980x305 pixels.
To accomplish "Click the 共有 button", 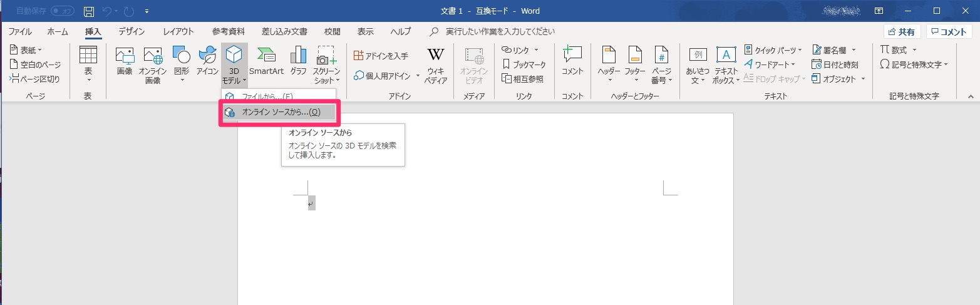I will (902, 32).
